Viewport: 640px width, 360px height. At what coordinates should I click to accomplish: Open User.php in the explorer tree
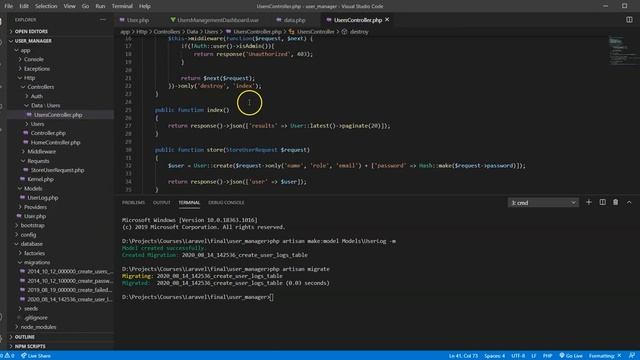[x=35, y=216]
